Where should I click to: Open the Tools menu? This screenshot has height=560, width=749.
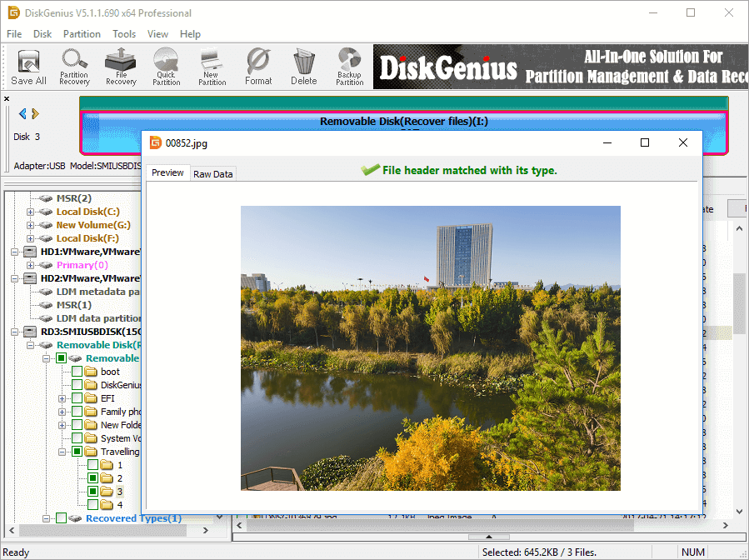[124, 34]
